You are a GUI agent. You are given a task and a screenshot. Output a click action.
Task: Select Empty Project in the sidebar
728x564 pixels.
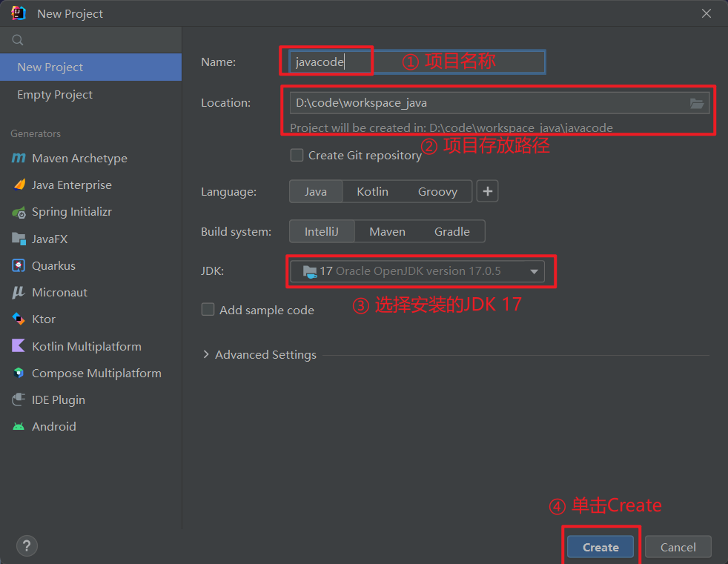(91, 95)
